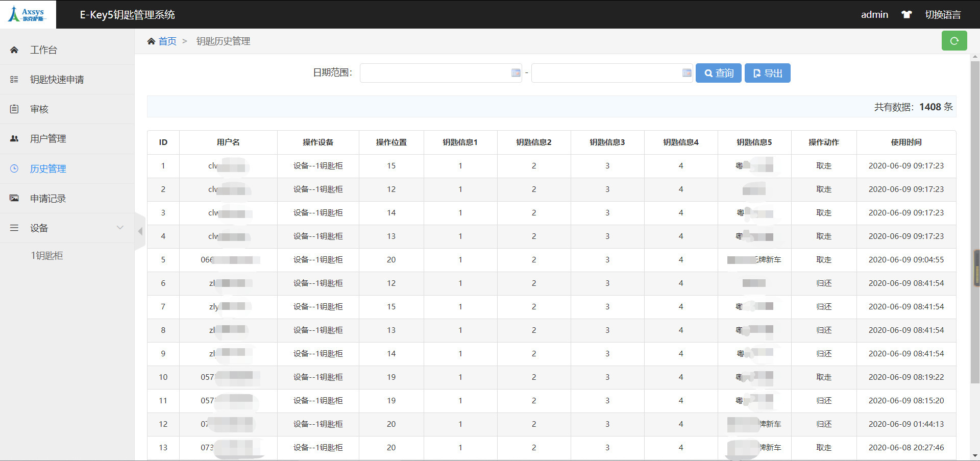Image resolution: width=980 pixels, height=461 pixels.
Task: Click the green refresh icon button
Action: 953,41
